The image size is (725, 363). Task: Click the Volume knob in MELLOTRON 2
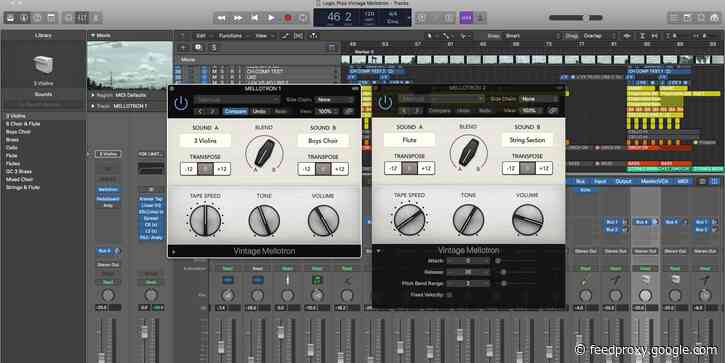pyautogui.click(x=528, y=220)
